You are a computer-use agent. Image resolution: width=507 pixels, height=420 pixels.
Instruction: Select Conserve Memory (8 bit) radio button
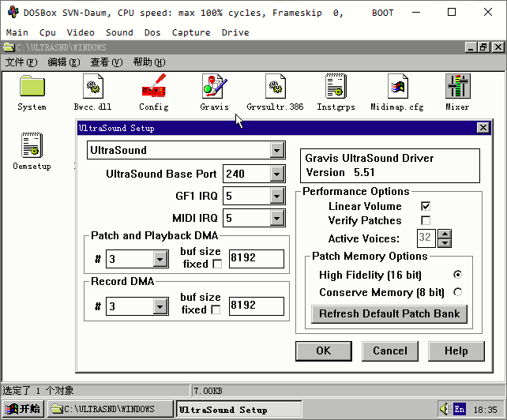457,292
